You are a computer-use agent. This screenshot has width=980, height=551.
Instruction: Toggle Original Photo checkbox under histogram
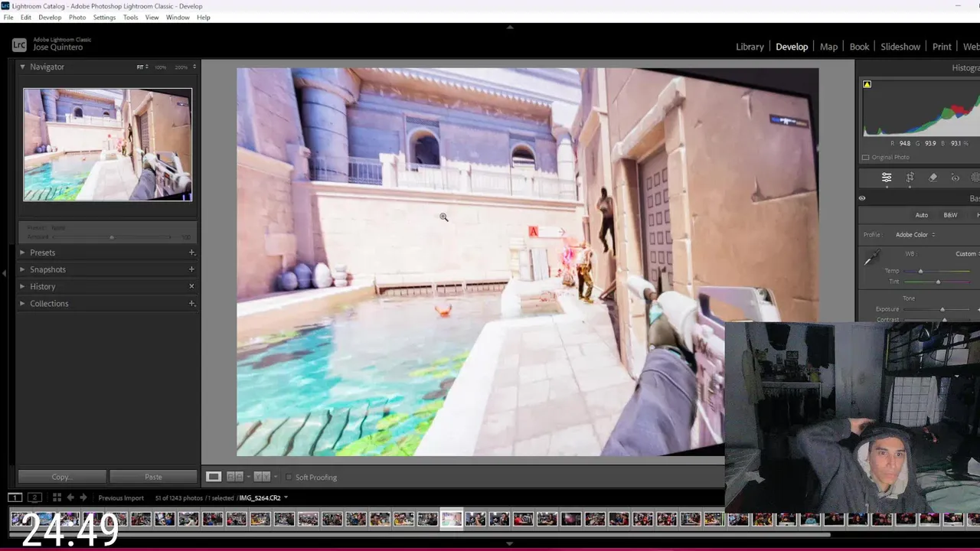click(866, 158)
